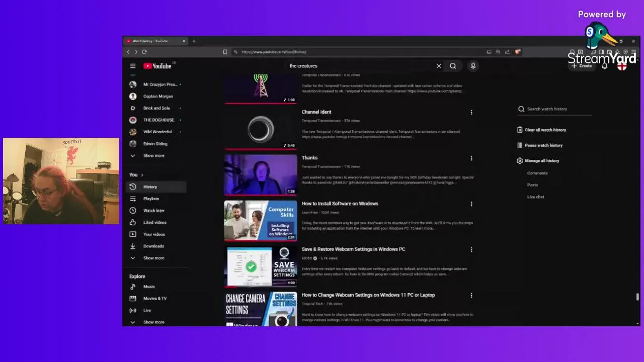Open Manage all history
Image resolution: width=644 pixels, height=362 pixels.
tap(538, 161)
